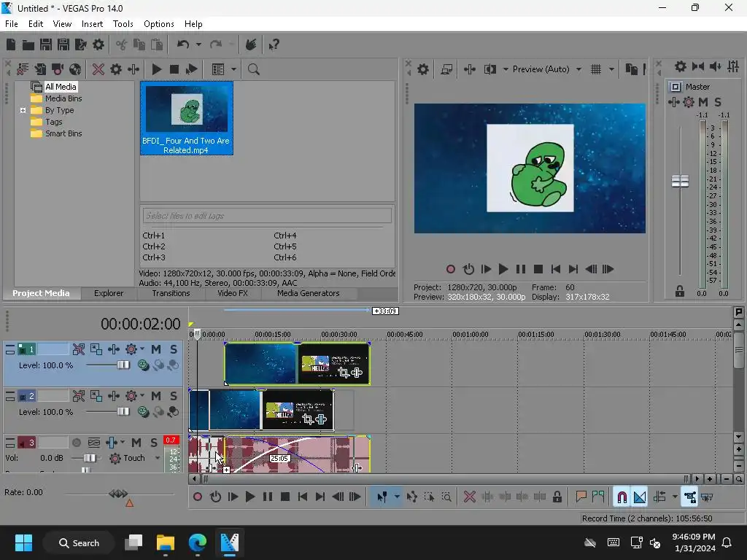Solo audio track 3
Viewport: 747px width, 560px height.
[154, 443]
